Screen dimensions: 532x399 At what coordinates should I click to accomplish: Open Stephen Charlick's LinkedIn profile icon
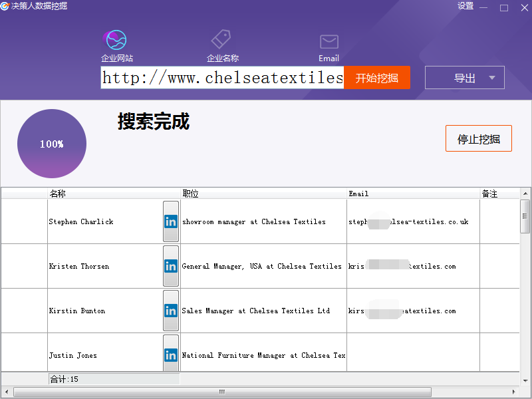coord(171,221)
